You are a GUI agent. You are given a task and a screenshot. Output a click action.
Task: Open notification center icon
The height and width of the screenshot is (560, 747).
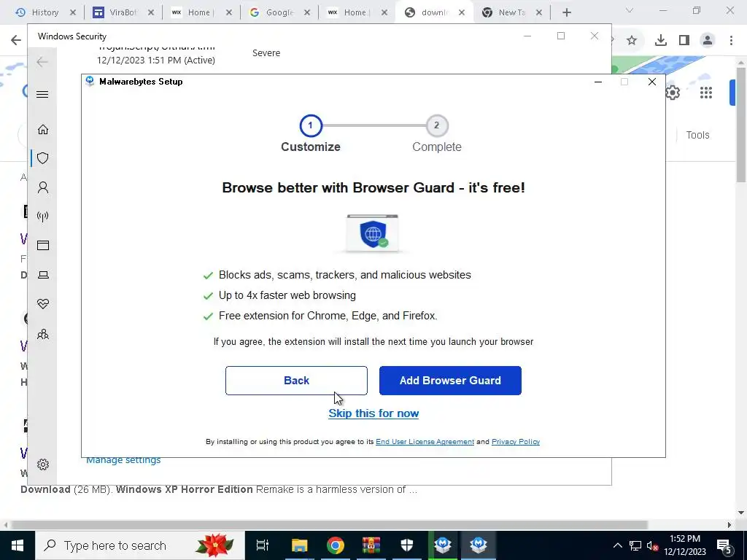[x=724, y=545]
